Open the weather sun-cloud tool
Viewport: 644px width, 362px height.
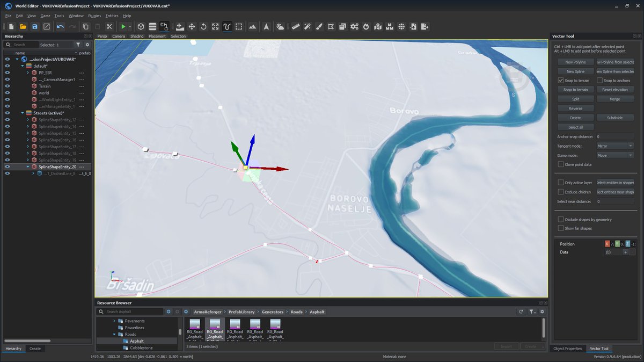[280, 26]
